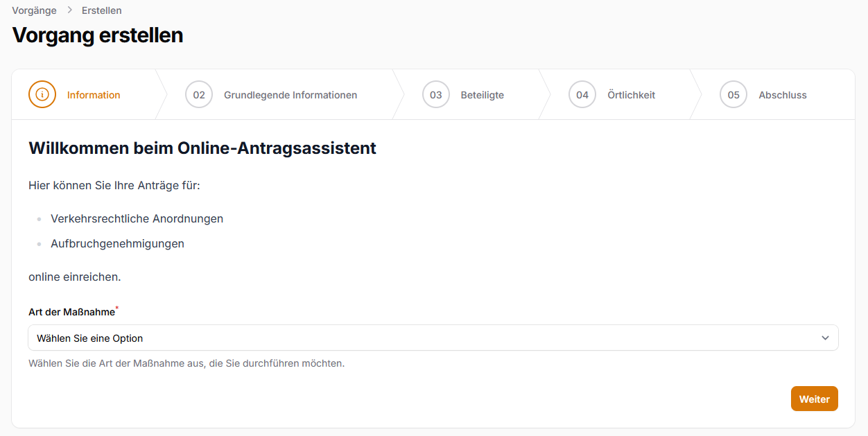Click the breadcrumb separator arrow after Vorgänge
Screen dimensions: 868x436
tap(69, 10)
